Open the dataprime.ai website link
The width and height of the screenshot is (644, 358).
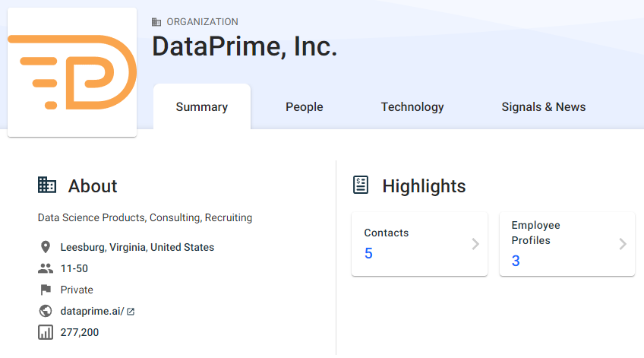92,311
